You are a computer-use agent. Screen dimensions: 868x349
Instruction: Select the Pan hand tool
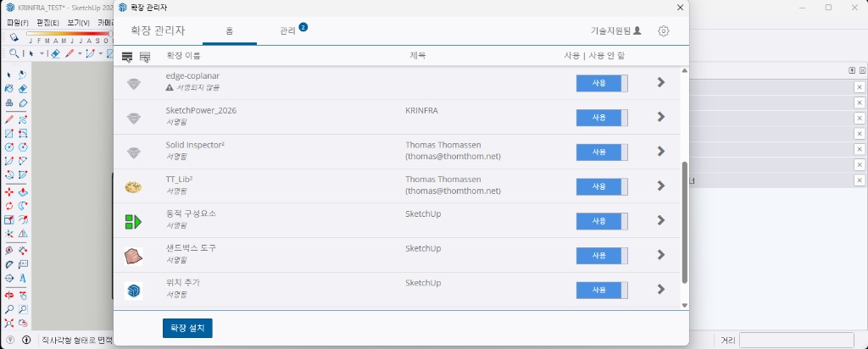(23, 295)
